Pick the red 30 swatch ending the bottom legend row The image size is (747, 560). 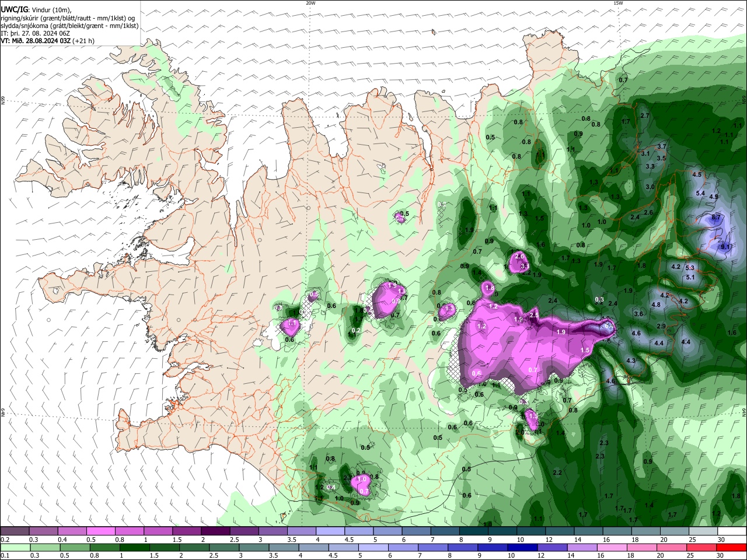click(732, 548)
